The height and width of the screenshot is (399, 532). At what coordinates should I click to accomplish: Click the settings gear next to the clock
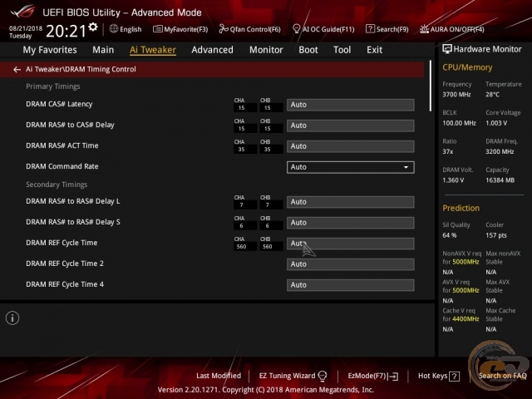(93, 27)
